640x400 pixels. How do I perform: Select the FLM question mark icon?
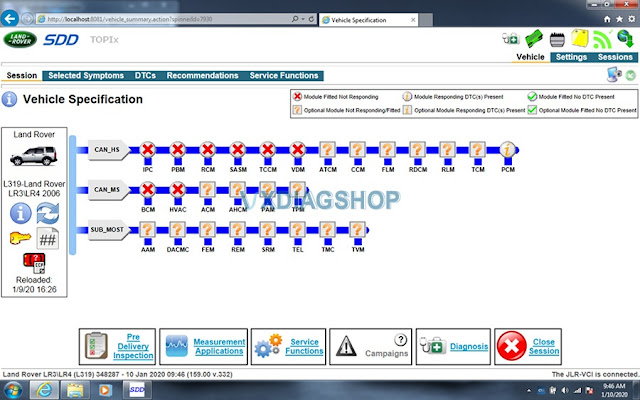[387, 150]
